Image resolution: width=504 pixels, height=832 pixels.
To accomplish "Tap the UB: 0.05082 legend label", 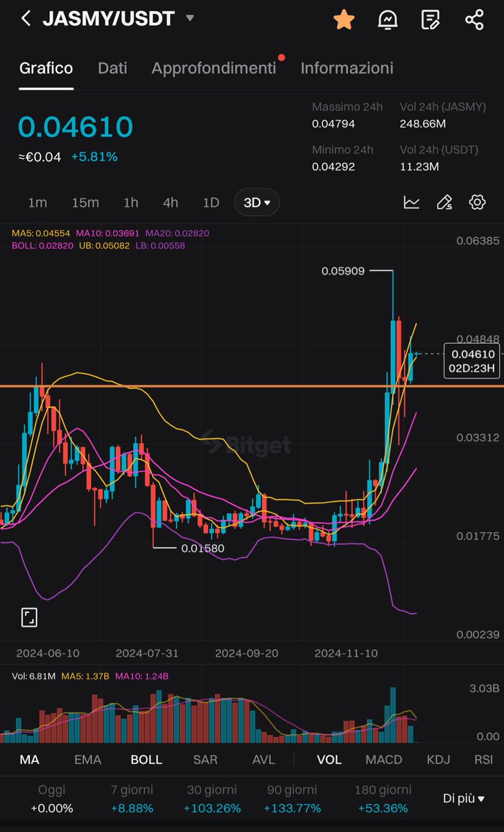I will click(105, 245).
